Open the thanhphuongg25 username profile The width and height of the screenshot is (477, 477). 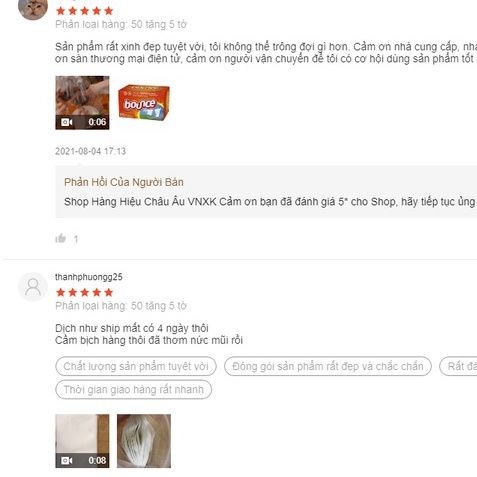[x=89, y=277]
